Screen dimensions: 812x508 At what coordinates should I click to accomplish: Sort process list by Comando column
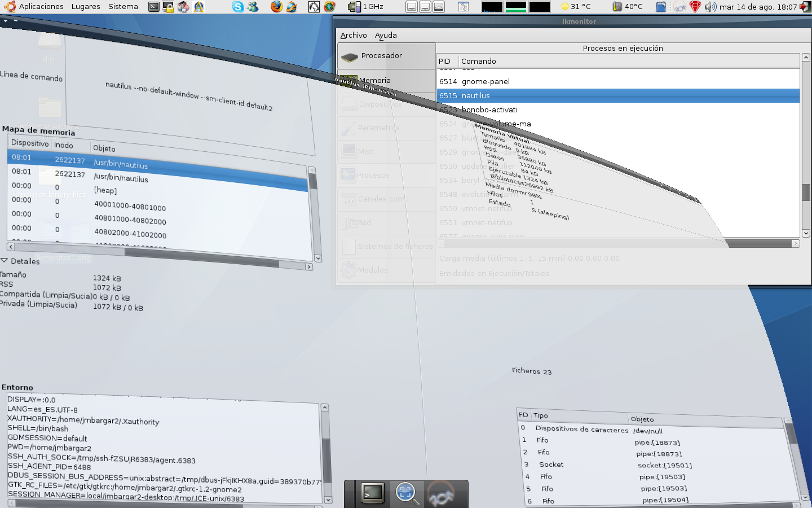coord(629,61)
